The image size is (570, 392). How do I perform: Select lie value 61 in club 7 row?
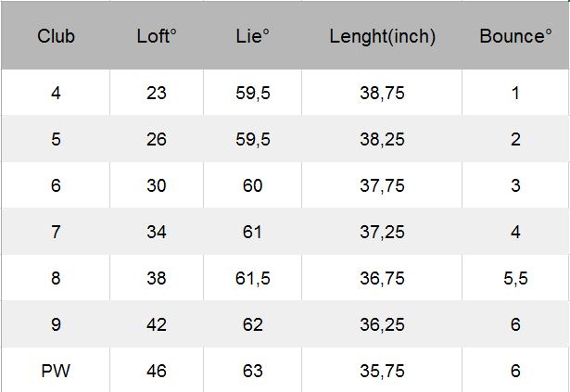tap(252, 232)
